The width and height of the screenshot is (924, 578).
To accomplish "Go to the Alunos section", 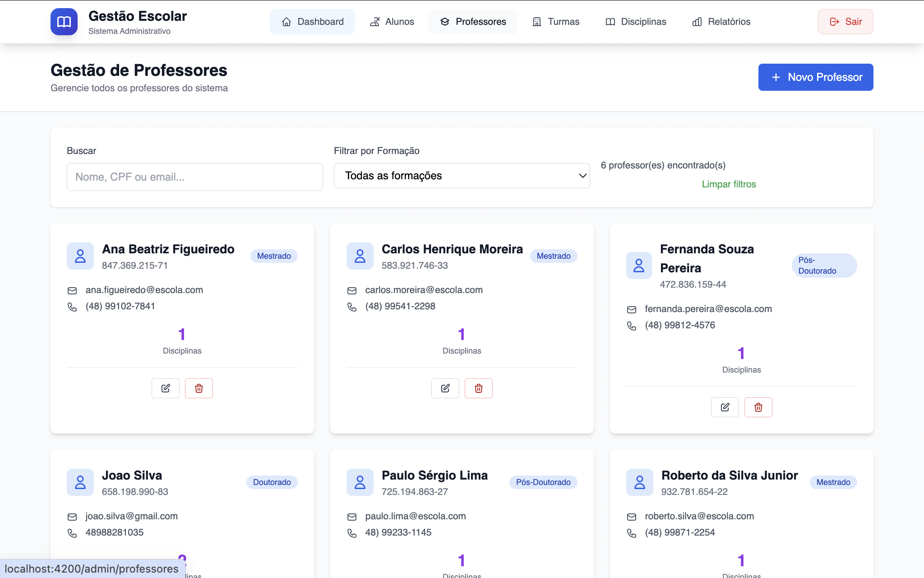I will tap(392, 22).
